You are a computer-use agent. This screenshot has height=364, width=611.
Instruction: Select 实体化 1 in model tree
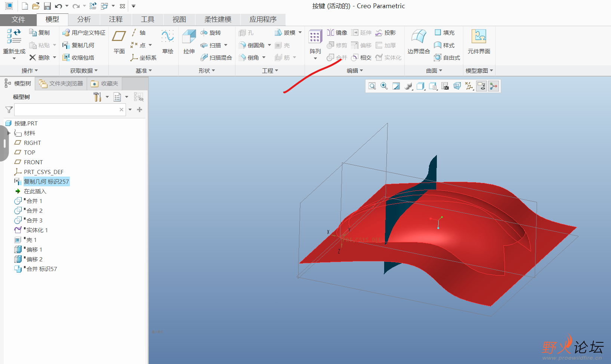37,230
